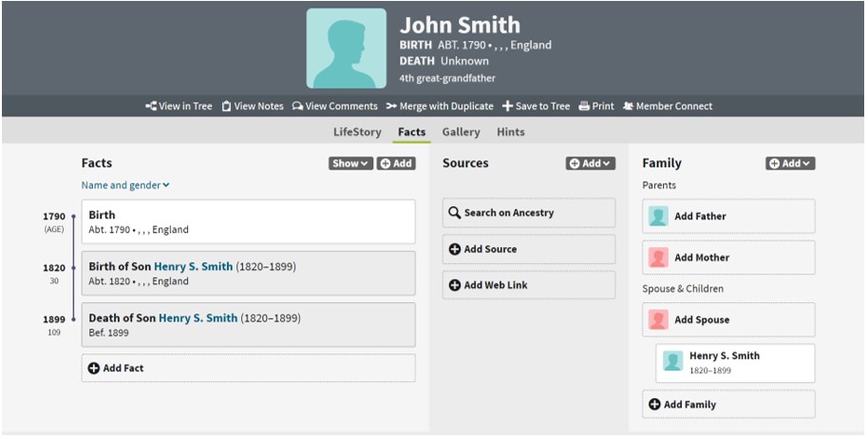Open the Show dropdown in Facts

coord(349,163)
